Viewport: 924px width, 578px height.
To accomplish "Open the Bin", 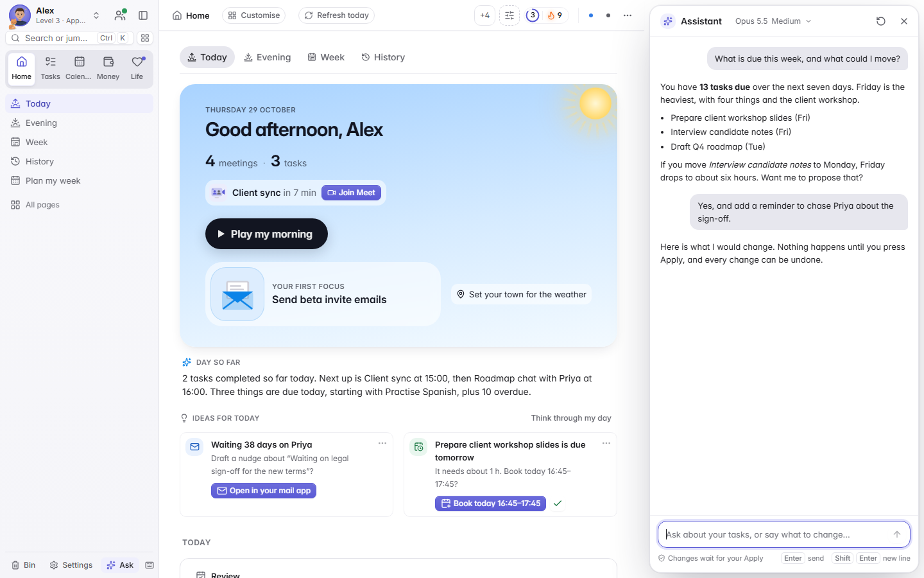I will pos(23,565).
